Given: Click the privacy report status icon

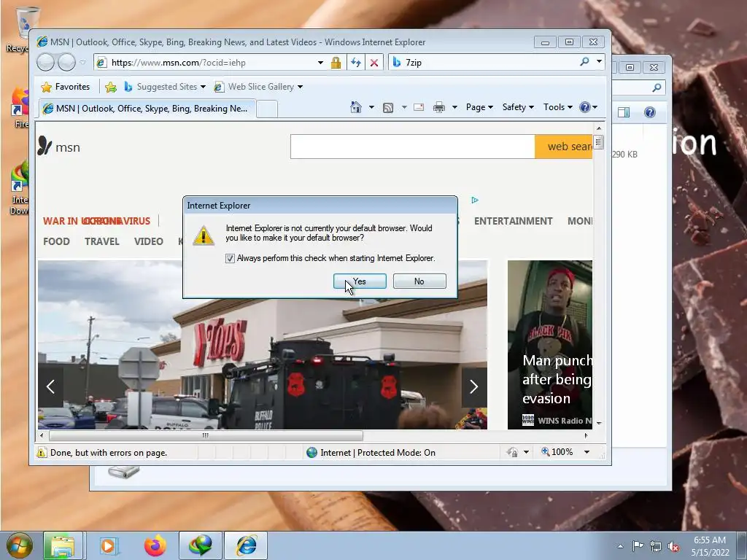Looking at the screenshot, I should 512,452.
